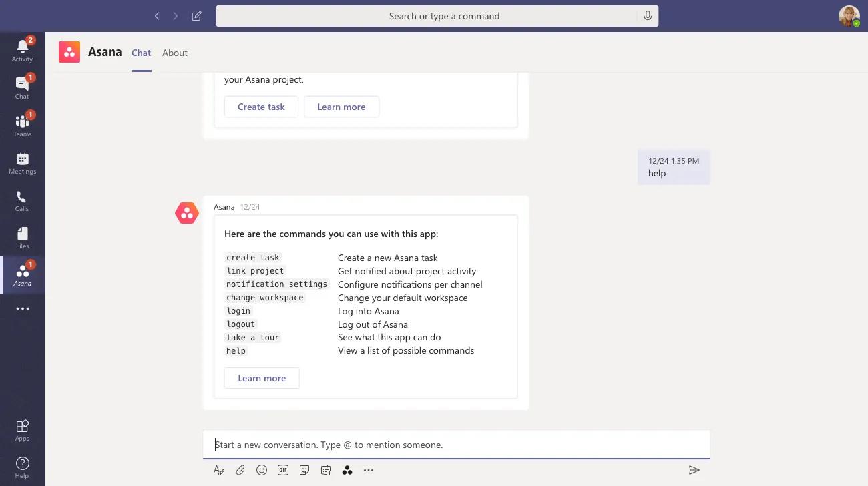
Task: Open the emoji picker
Action: (x=262, y=471)
